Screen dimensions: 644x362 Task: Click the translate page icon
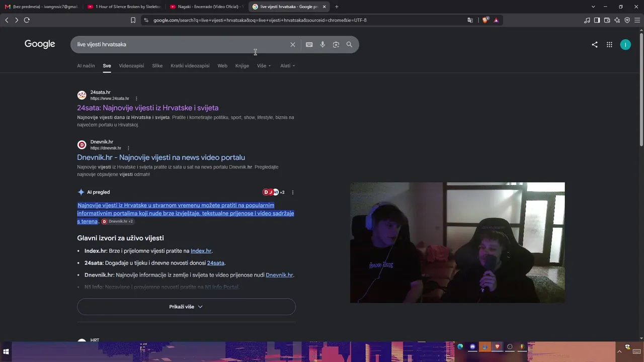point(470,20)
